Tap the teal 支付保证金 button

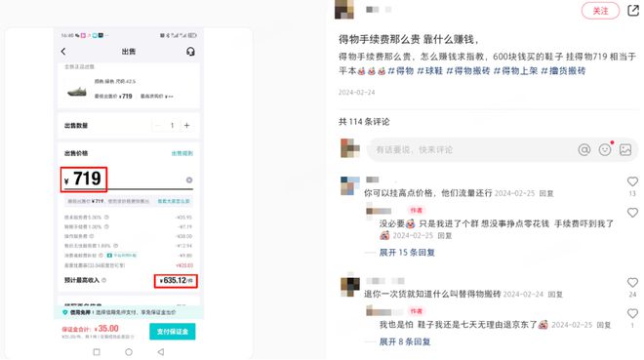[172, 332]
